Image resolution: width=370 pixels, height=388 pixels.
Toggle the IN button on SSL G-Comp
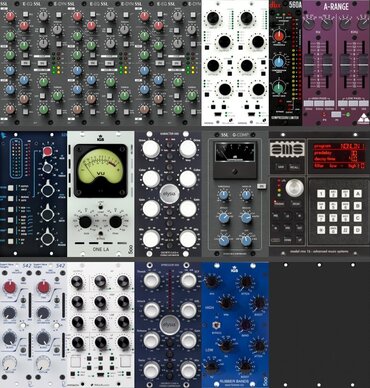click(262, 186)
